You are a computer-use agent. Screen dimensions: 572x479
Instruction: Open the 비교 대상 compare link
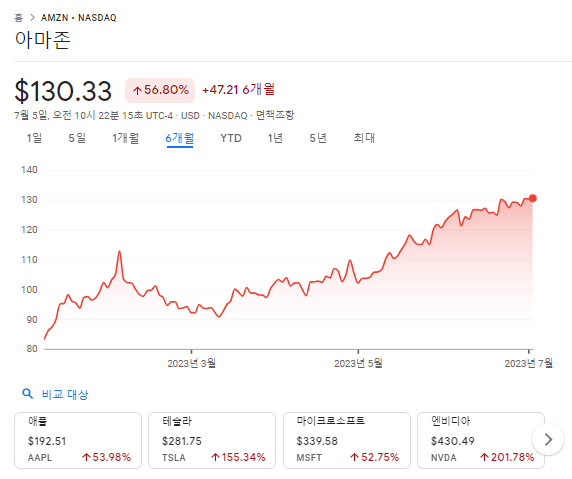(65, 394)
